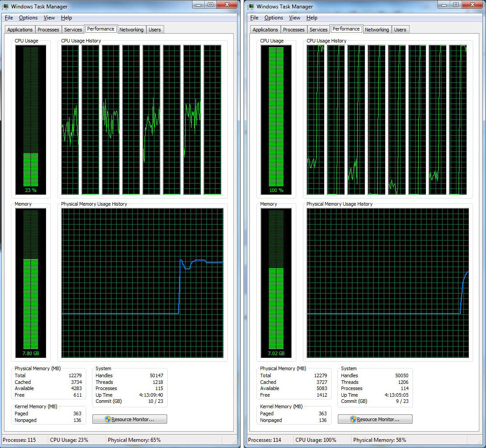Screen dimensions: 486x448
Task: Switch to Services tab in right window
Action: point(318,30)
